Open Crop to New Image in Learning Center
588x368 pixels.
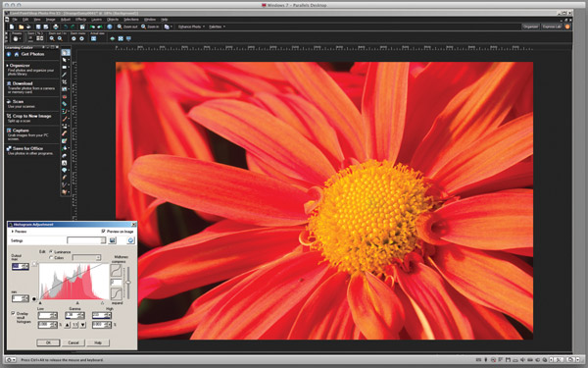click(32, 116)
